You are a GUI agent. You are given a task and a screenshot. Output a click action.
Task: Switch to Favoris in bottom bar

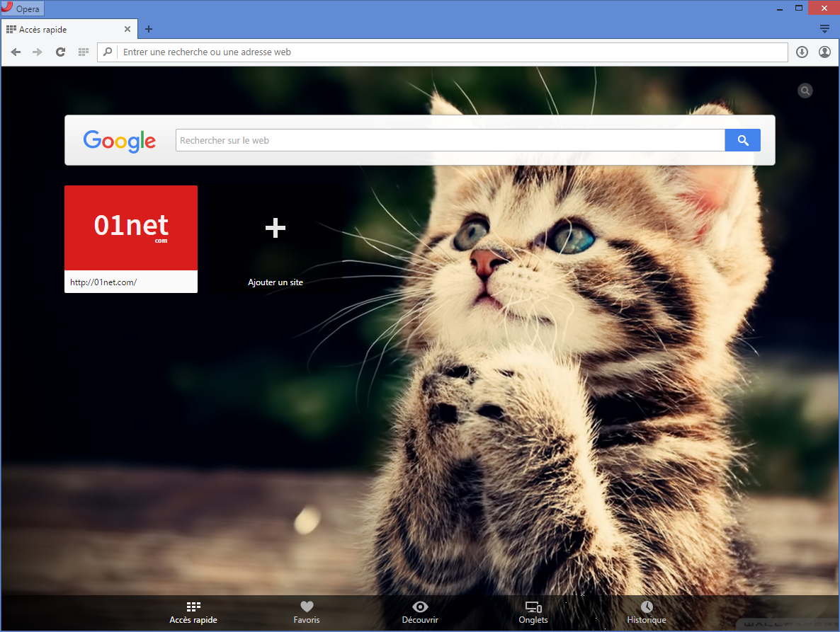pyautogui.click(x=307, y=612)
